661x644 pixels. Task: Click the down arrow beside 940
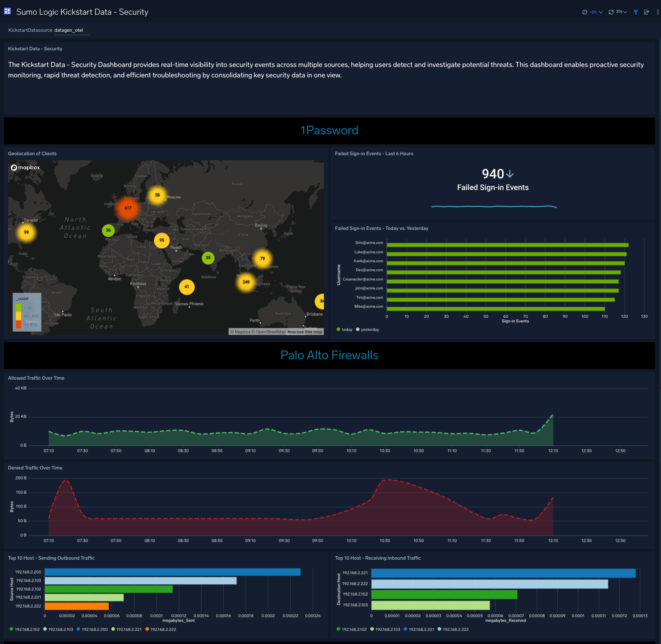point(510,174)
